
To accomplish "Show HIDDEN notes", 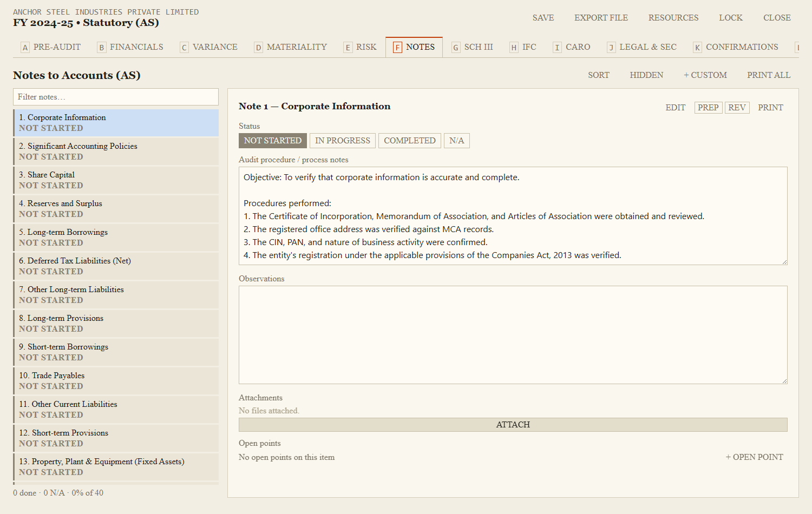I will pos(646,75).
